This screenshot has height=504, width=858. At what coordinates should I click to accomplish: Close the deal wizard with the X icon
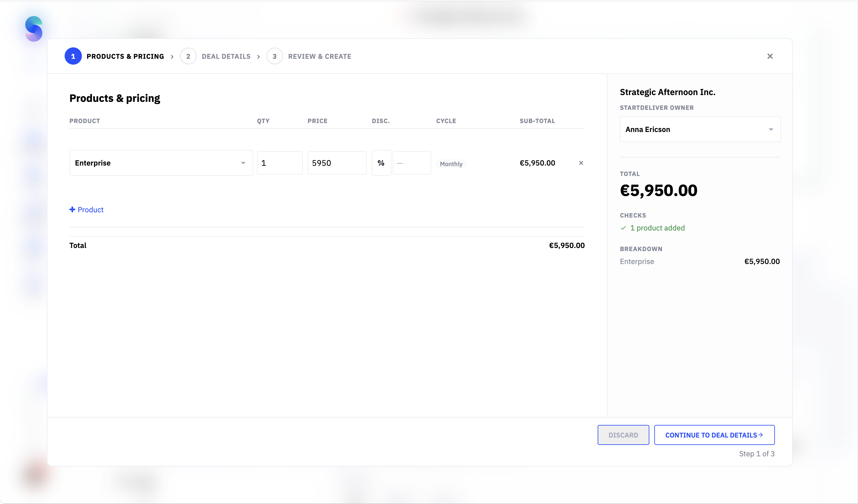tap(770, 56)
